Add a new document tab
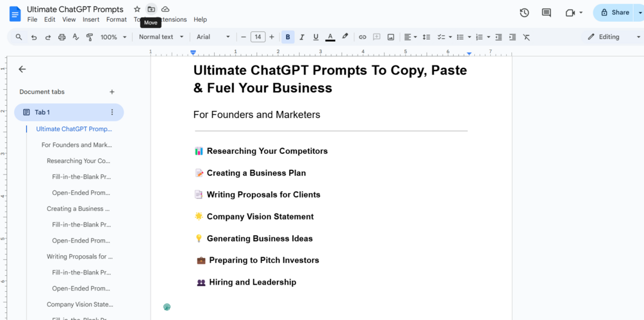This screenshot has width=644, height=320. pos(111,92)
